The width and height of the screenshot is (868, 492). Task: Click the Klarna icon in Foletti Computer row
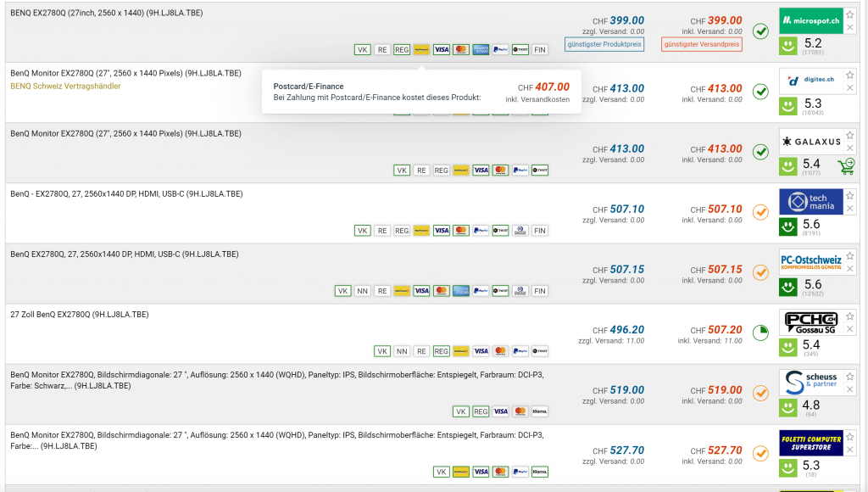click(539, 472)
